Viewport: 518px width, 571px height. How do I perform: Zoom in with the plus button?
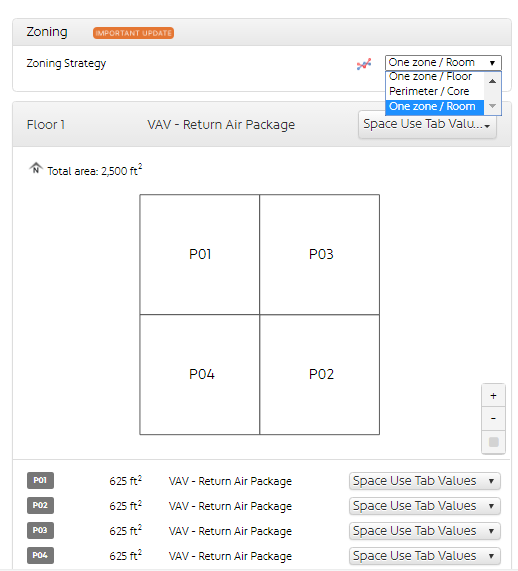[x=493, y=395]
